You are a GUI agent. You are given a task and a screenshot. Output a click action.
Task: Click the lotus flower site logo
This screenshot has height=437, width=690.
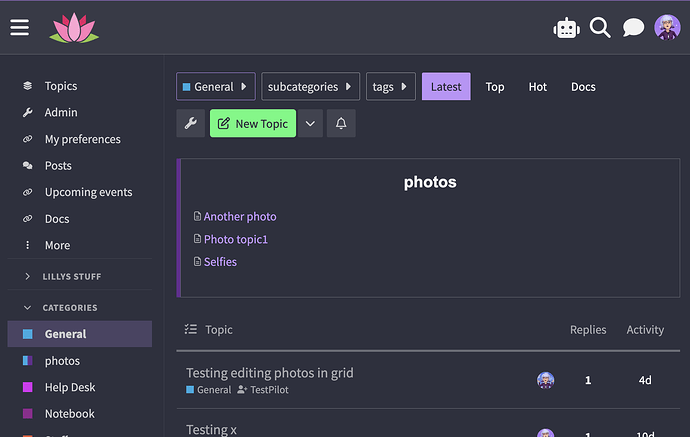(74, 28)
